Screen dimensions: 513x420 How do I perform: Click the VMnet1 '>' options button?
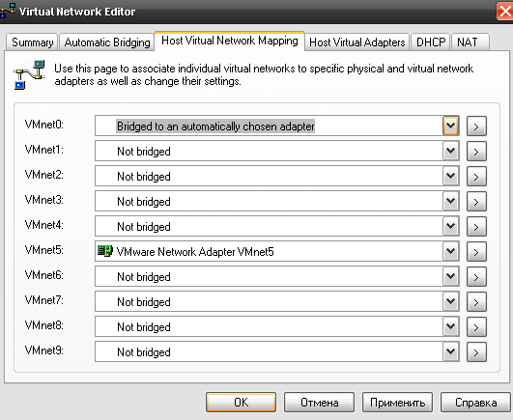[x=476, y=151]
